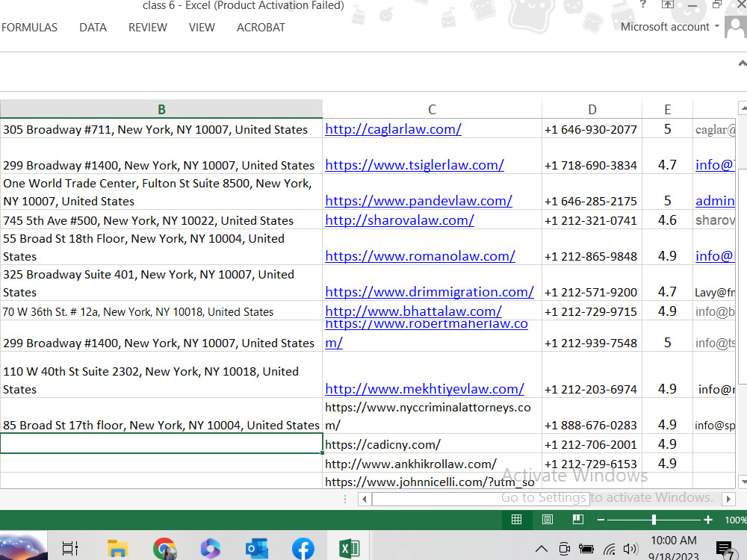Select column B header

pyautogui.click(x=161, y=110)
